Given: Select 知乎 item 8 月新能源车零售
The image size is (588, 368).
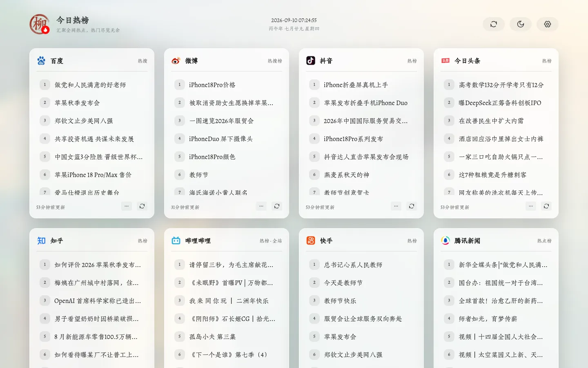Looking at the screenshot, I should [96, 337].
